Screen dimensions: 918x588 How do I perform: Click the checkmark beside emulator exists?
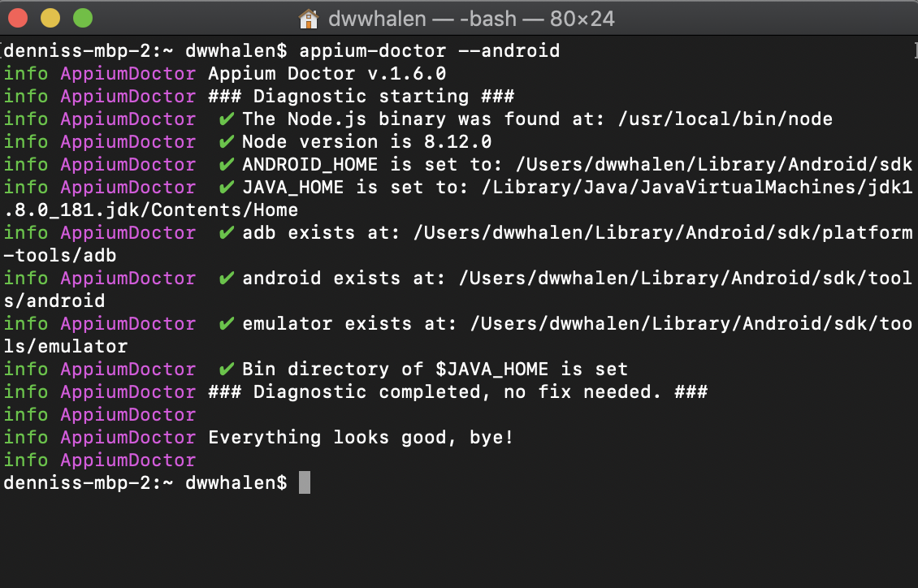coord(227,324)
